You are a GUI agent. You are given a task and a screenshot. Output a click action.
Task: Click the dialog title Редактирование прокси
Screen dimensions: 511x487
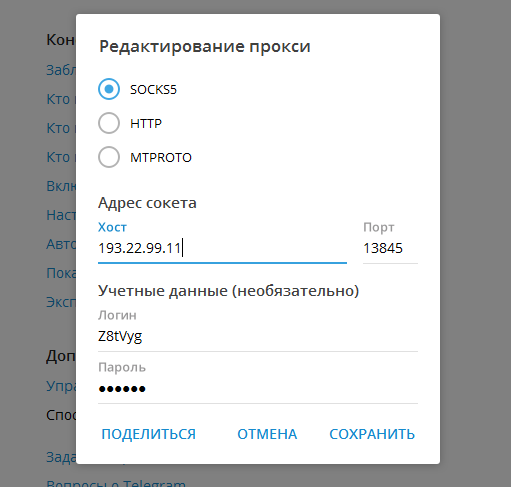pyautogui.click(x=205, y=46)
